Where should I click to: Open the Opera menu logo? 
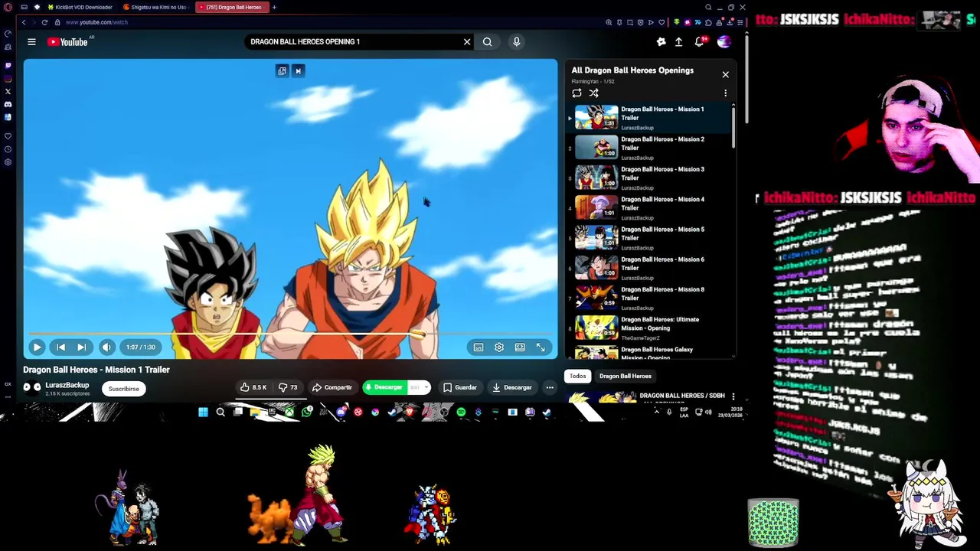pos(8,7)
